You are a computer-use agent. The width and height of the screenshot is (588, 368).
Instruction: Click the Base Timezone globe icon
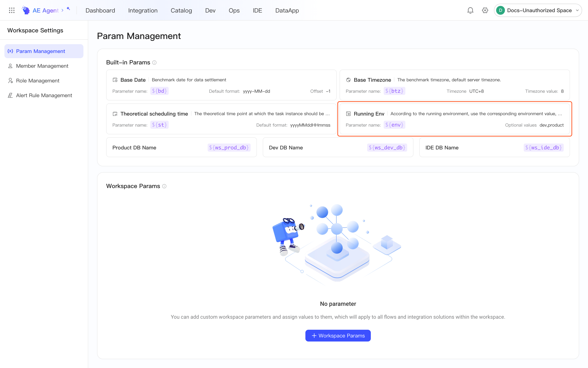[x=348, y=80]
